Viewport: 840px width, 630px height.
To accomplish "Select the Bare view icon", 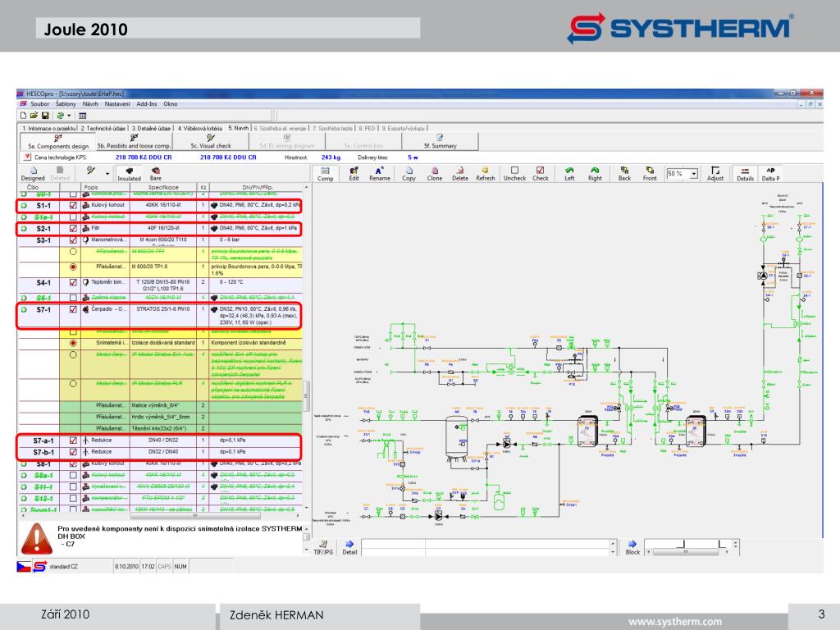I will click(x=155, y=174).
